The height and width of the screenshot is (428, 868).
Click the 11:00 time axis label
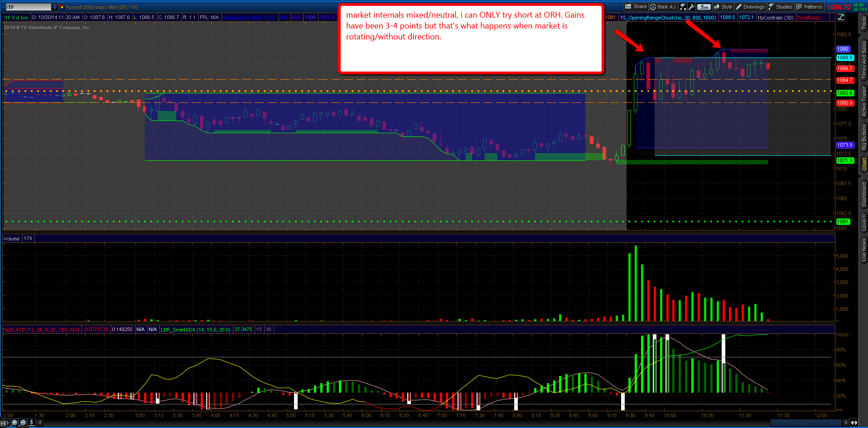tap(745, 415)
